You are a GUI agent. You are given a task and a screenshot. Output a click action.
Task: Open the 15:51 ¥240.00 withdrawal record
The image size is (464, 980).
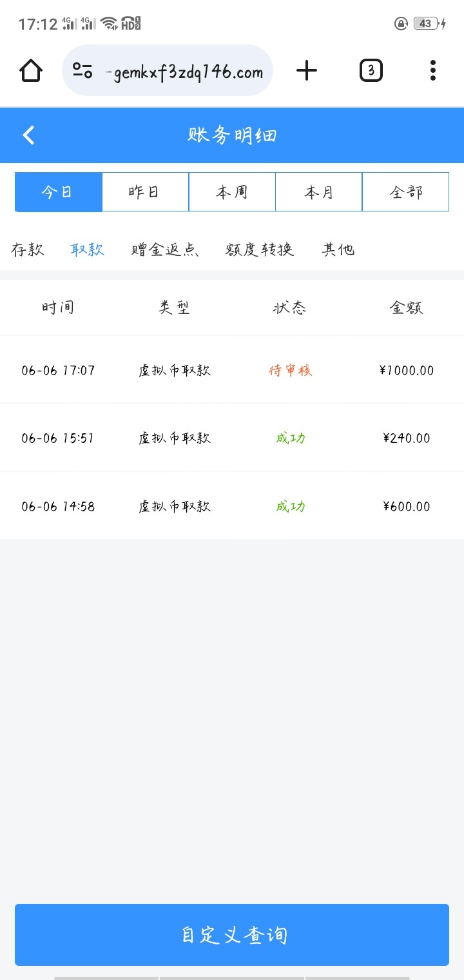[232, 438]
